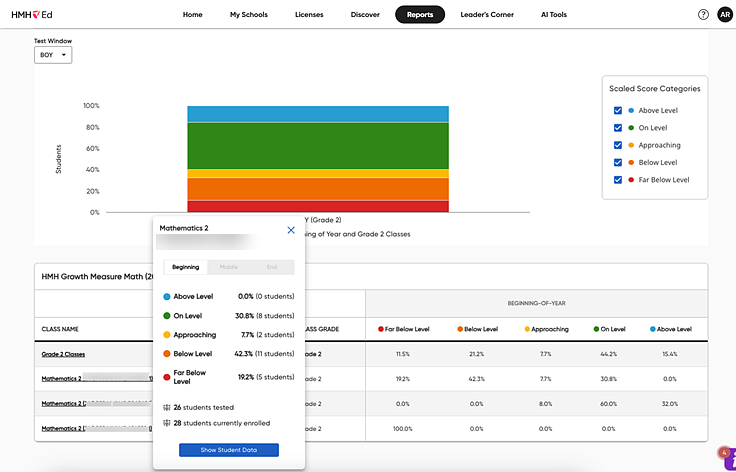Screen dimensions: 736x472
Task: Click the yellow Approaching dot in popup
Action: [x=167, y=335]
